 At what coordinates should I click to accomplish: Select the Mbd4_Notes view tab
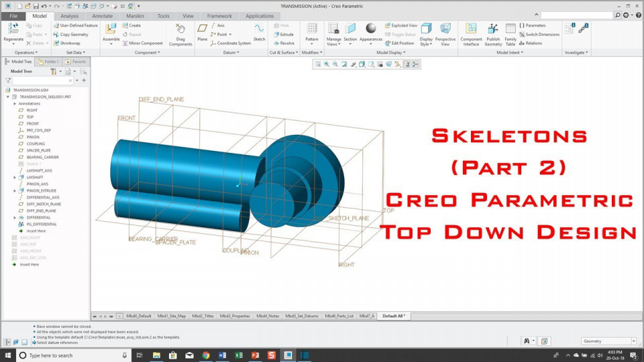coord(268,316)
